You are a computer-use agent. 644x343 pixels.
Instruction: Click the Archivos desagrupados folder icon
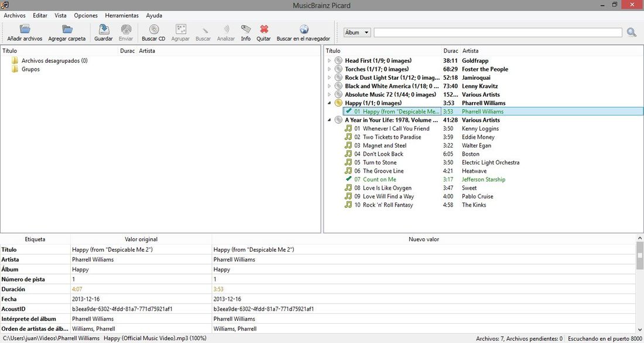click(x=15, y=61)
